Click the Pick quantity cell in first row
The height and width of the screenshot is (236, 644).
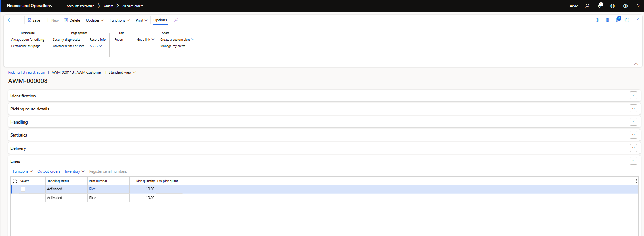tap(143, 189)
